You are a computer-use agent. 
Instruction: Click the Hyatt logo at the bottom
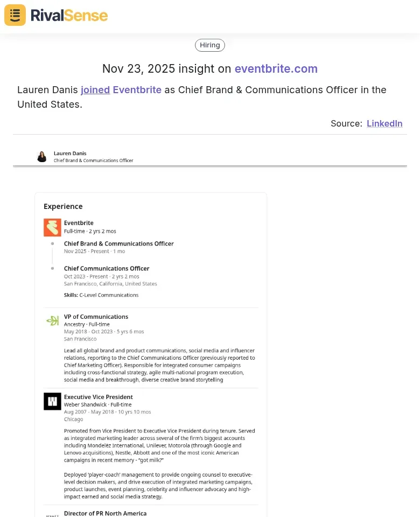pos(52,515)
